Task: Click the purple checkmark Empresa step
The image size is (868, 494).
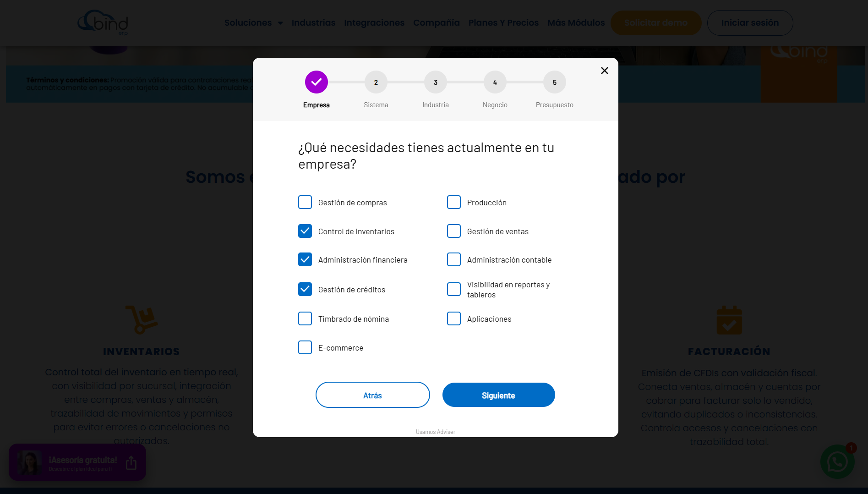Action: coord(316,82)
